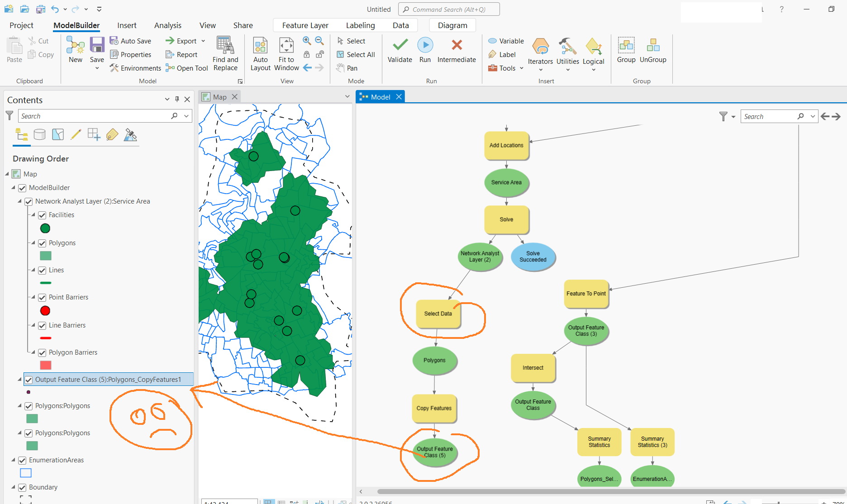Open the Analysis menu
This screenshot has height=504, width=847.
(167, 25)
